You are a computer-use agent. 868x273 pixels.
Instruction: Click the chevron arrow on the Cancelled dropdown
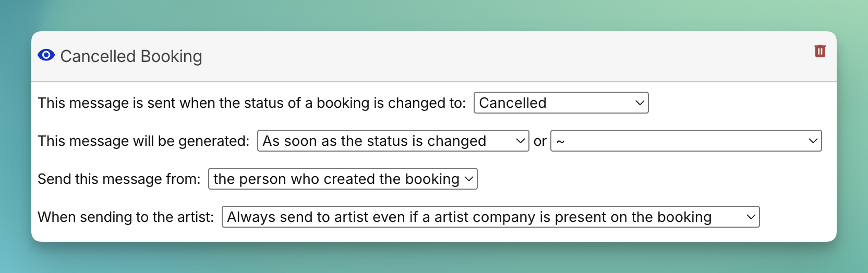pos(640,103)
